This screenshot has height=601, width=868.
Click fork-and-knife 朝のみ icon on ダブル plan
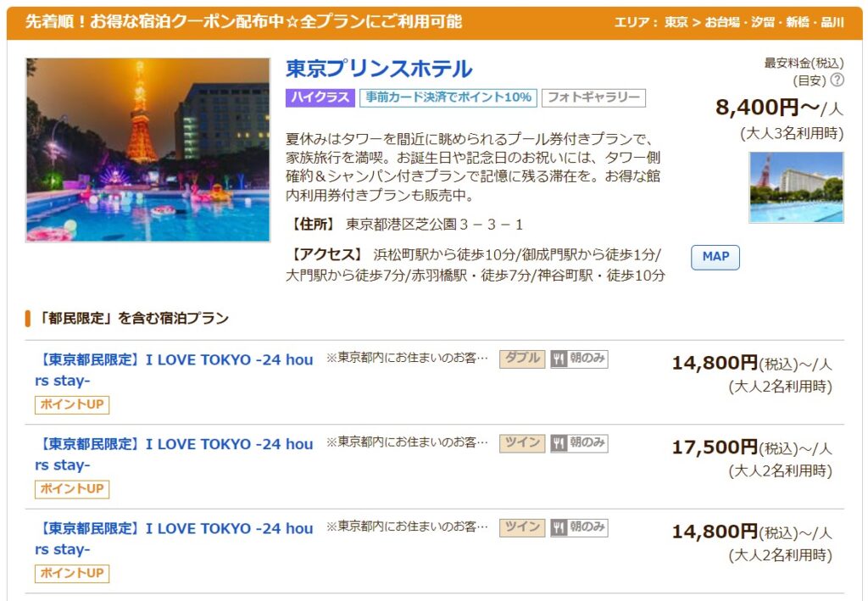pyautogui.click(x=579, y=359)
